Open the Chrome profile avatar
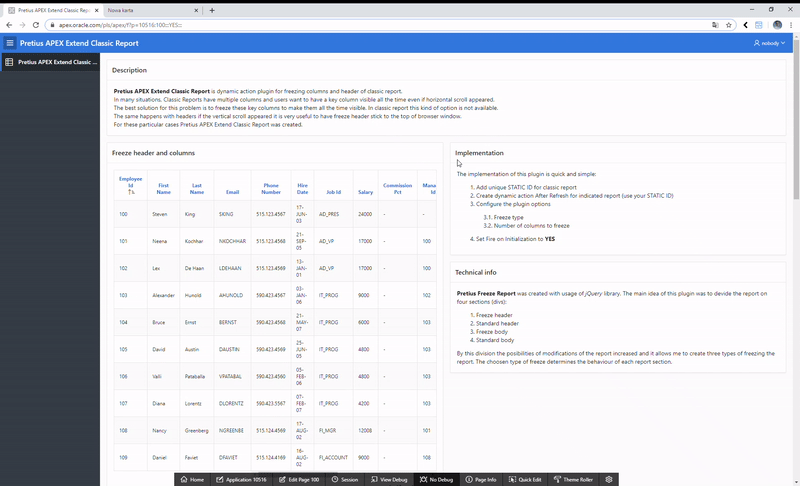800x486 pixels. click(777, 25)
